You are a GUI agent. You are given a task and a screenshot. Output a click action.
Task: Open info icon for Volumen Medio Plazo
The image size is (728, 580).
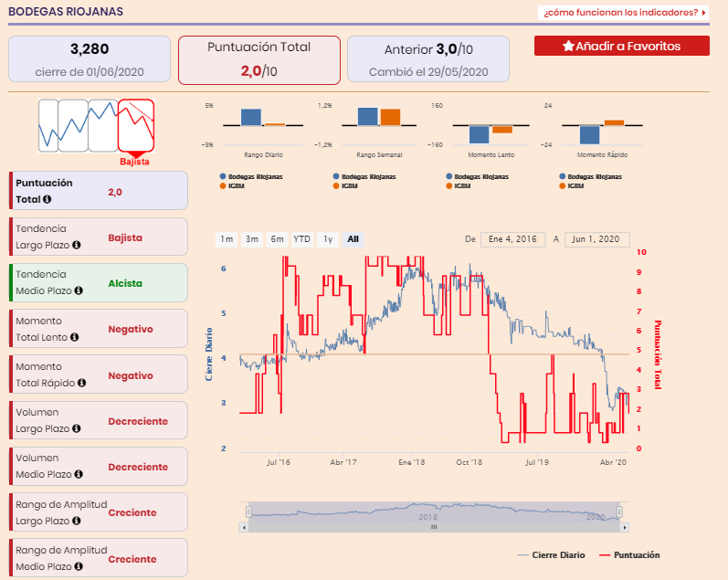coord(79,474)
